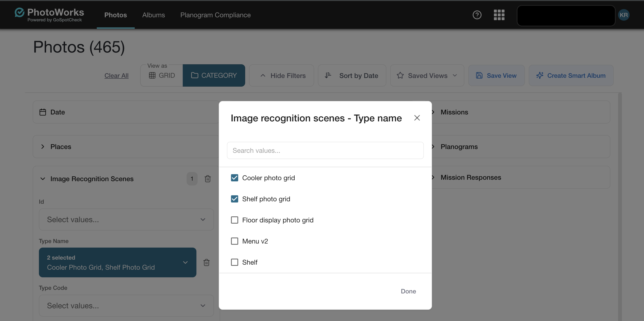Click the Photos (465) heading
644x321 pixels.
coord(79,47)
